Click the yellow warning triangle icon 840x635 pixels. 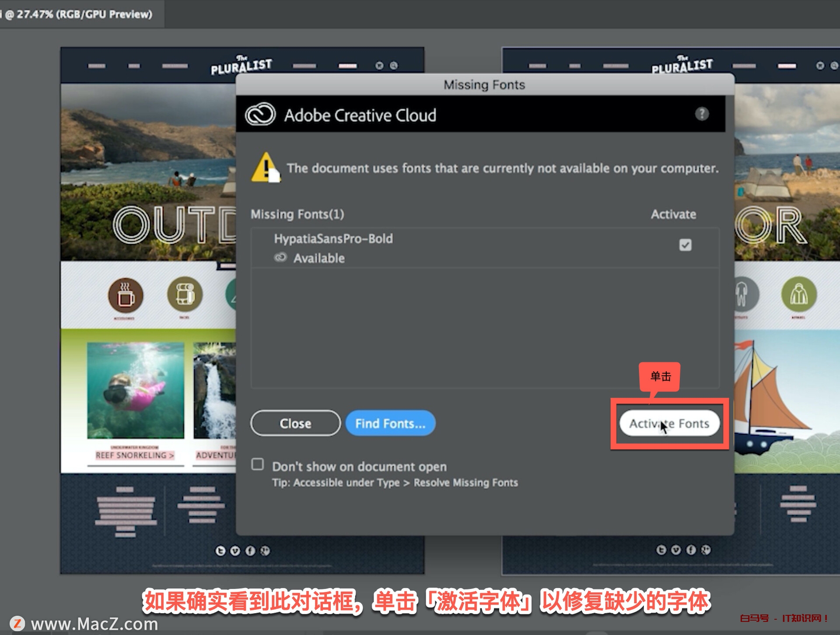(x=265, y=167)
